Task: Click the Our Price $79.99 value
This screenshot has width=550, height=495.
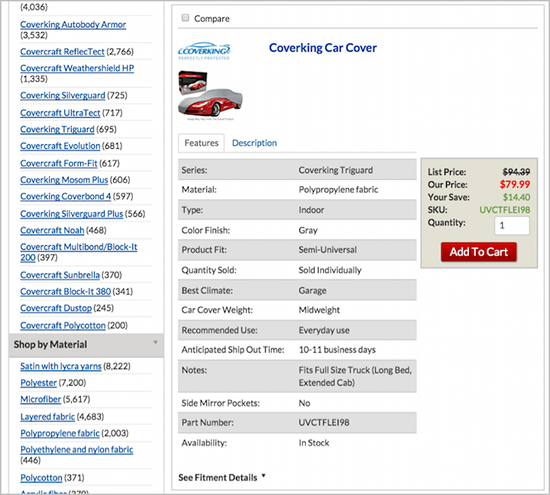Action: 515,184
